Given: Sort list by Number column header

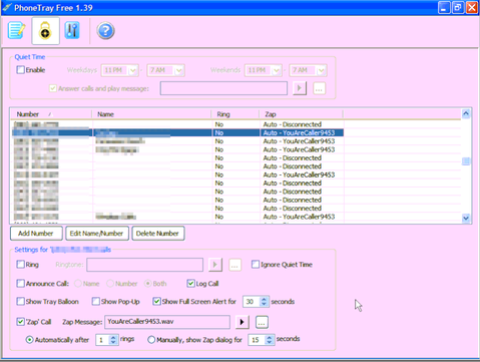Looking at the screenshot, I should (51, 114).
